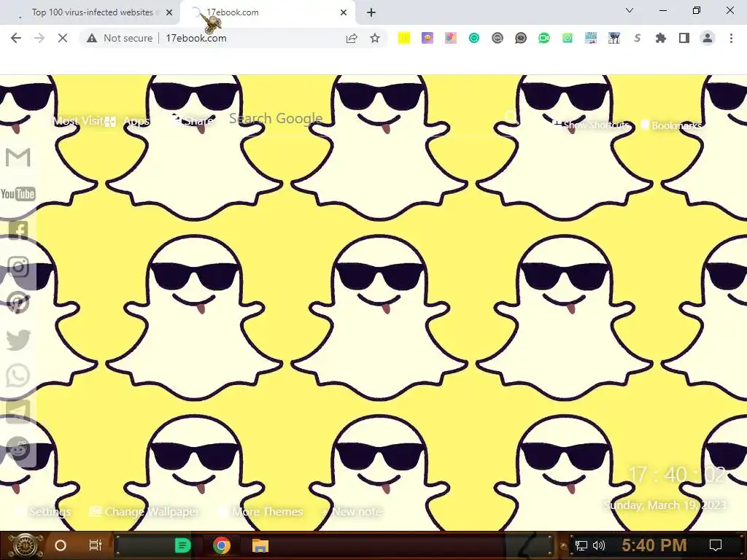The height and width of the screenshot is (560, 747).
Task: Open Cortana search circle on taskbar
Action: (x=61, y=545)
